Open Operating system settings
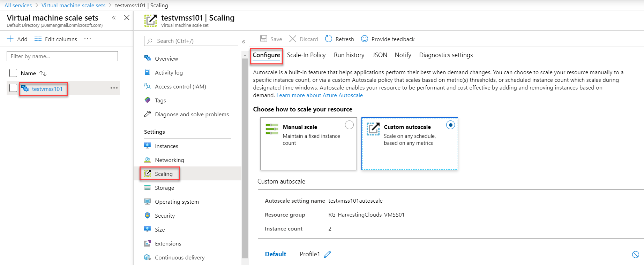The height and width of the screenshot is (265, 644). pos(177,202)
